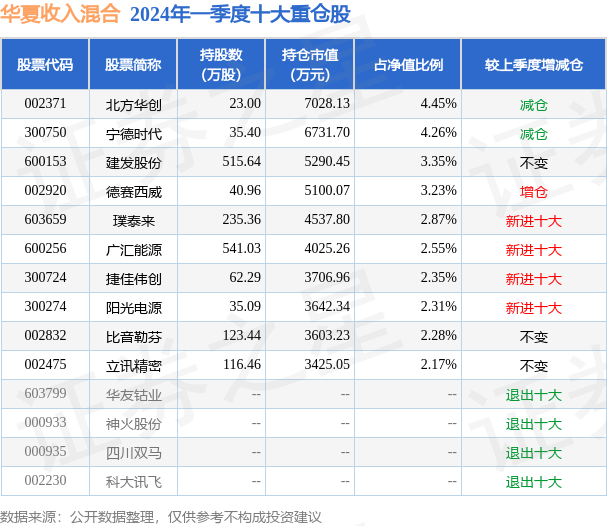The width and height of the screenshot is (607, 526).
Task: Select stock code 603799
Action: click(45, 394)
